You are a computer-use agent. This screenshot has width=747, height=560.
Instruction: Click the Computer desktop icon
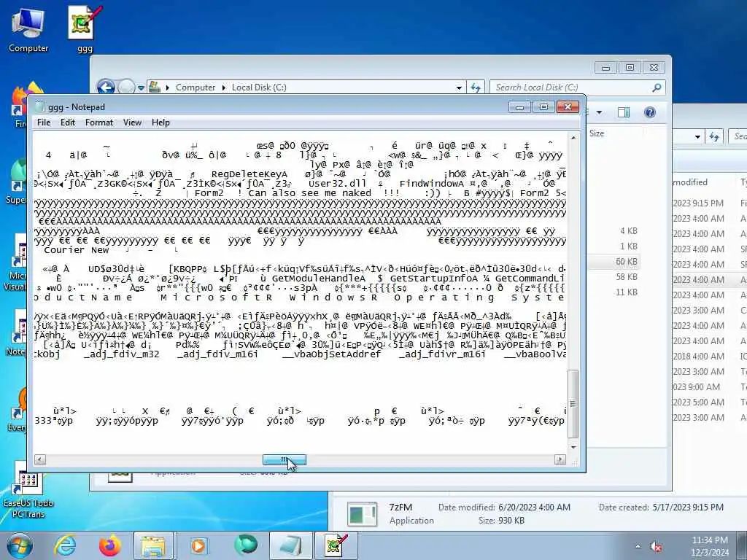28,29
